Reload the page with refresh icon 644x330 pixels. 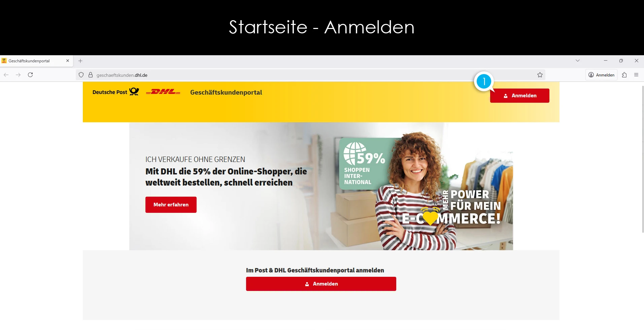coord(30,75)
